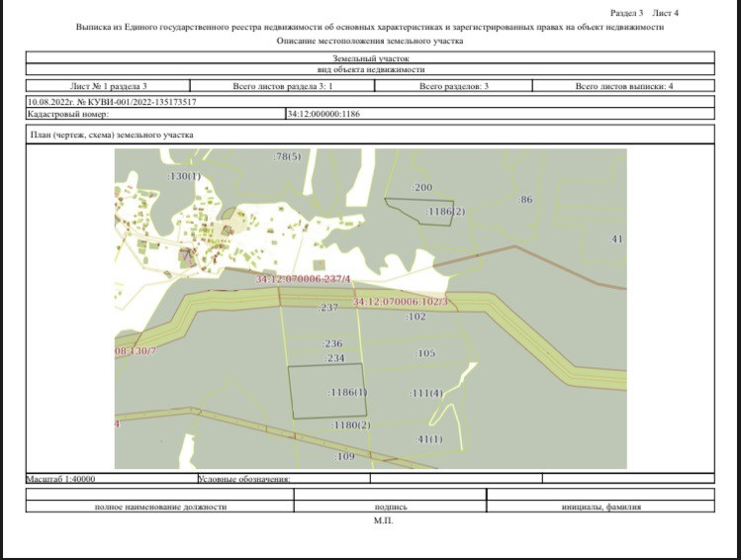
Task: Click 'полное наименование должности' field label
Action: (x=160, y=508)
